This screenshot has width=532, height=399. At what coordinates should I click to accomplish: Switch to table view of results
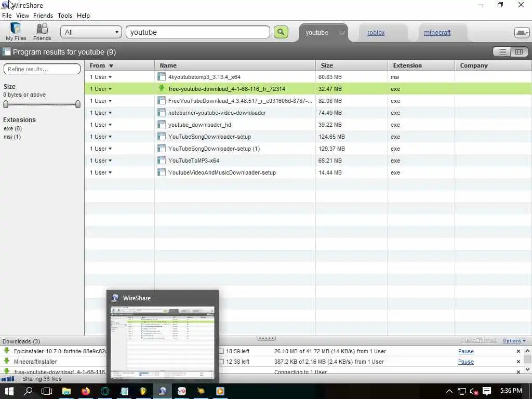(x=519, y=52)
